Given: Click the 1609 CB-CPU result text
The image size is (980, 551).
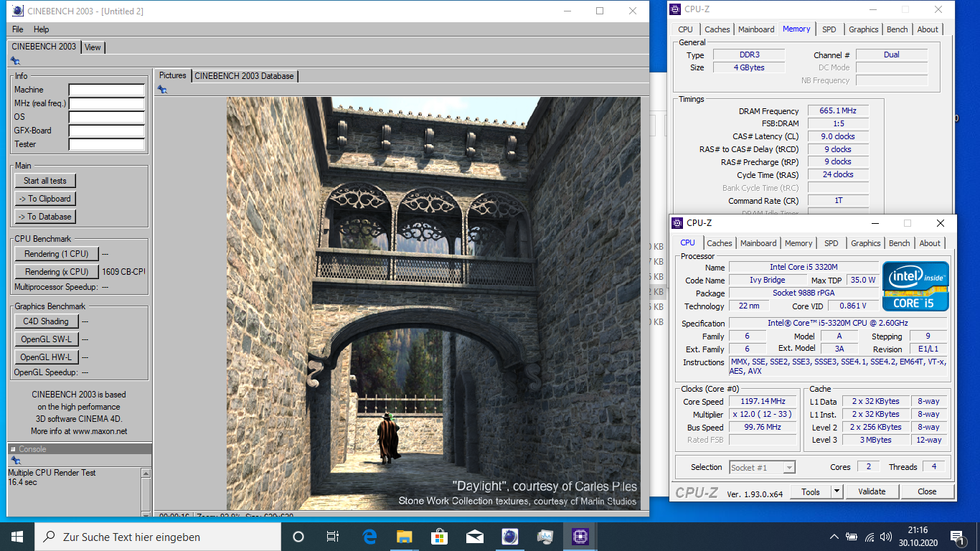Looking at the screenshot, I should tap(123, 272).
